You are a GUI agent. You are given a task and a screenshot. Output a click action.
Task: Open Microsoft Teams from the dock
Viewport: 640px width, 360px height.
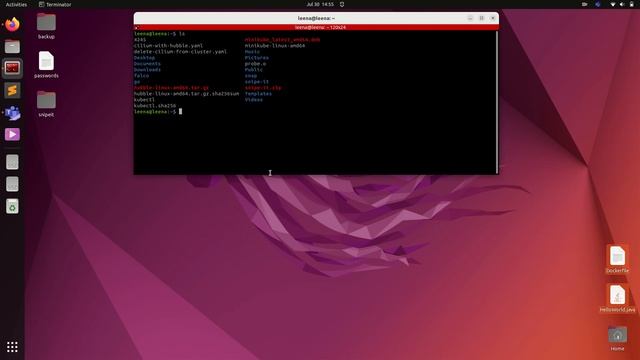12,113
